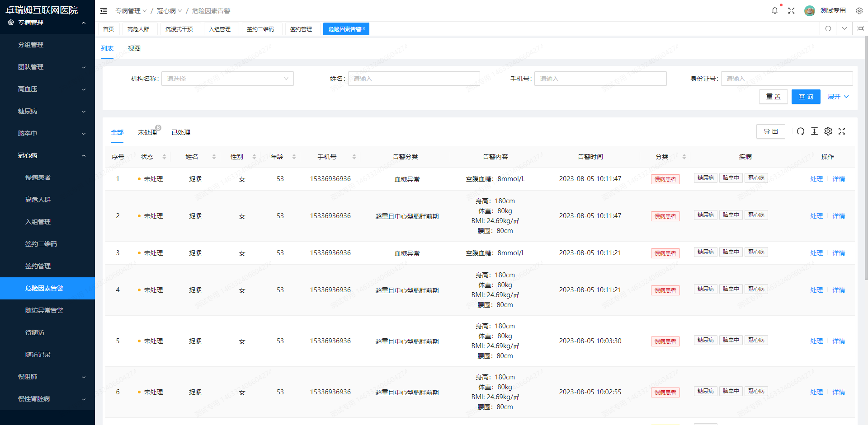Open the tab bar dropdown arrow
The width and height of the screenshot is (868, 425).
point(844,28)
